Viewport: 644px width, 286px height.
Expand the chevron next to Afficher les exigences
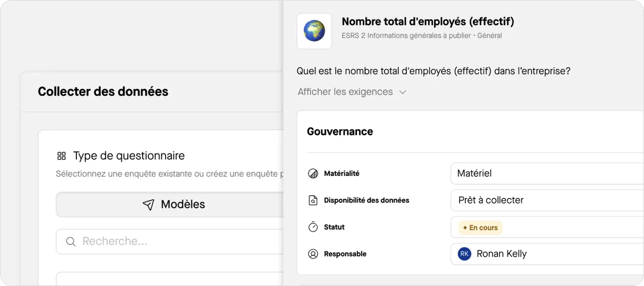[x=403, y=92]
